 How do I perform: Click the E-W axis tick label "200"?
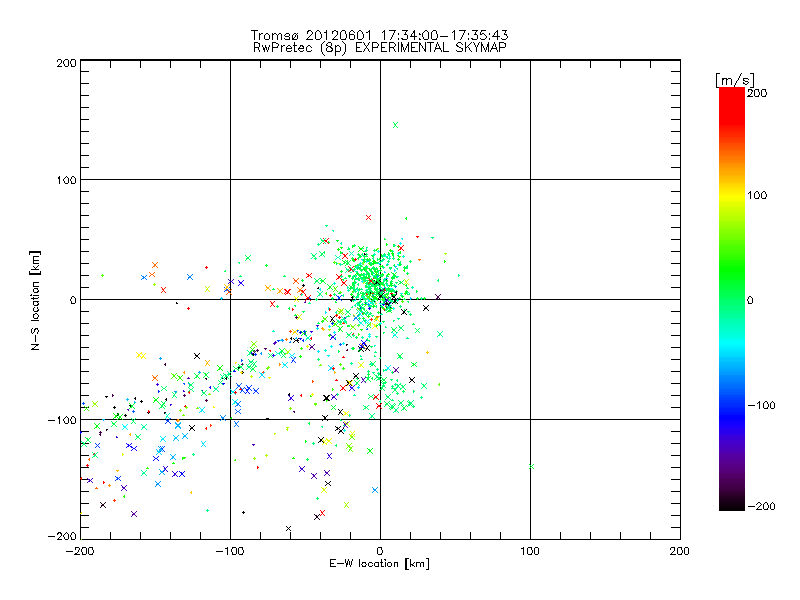coord(680,552)
